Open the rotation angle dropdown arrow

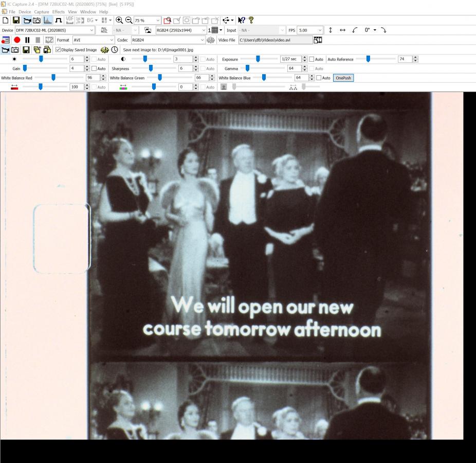(x=375, y=30)
